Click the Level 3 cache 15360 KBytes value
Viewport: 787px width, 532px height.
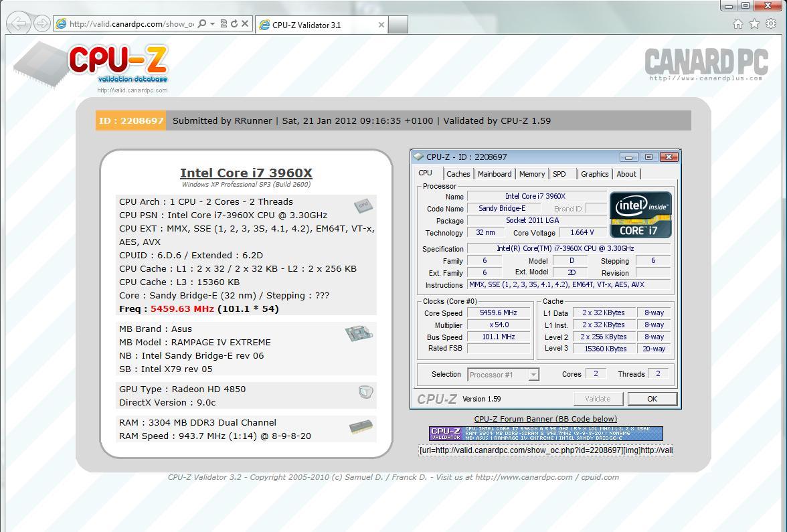[605, 348]
